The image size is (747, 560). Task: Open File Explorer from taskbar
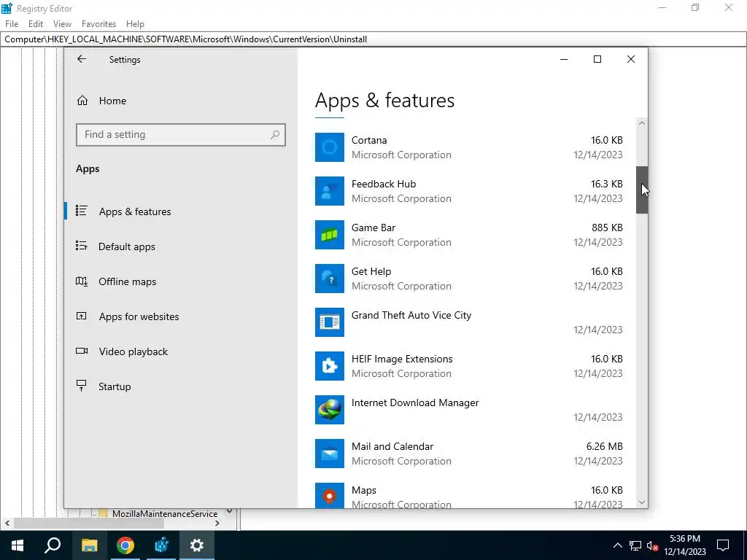pos(89,545)
